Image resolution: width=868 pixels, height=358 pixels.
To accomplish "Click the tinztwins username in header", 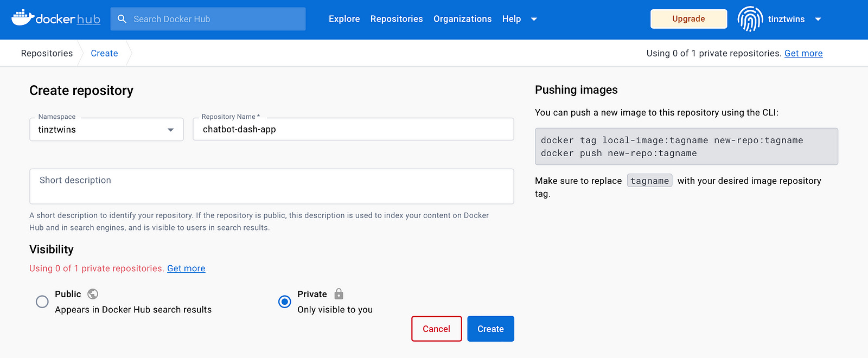I will coord(787,19).
